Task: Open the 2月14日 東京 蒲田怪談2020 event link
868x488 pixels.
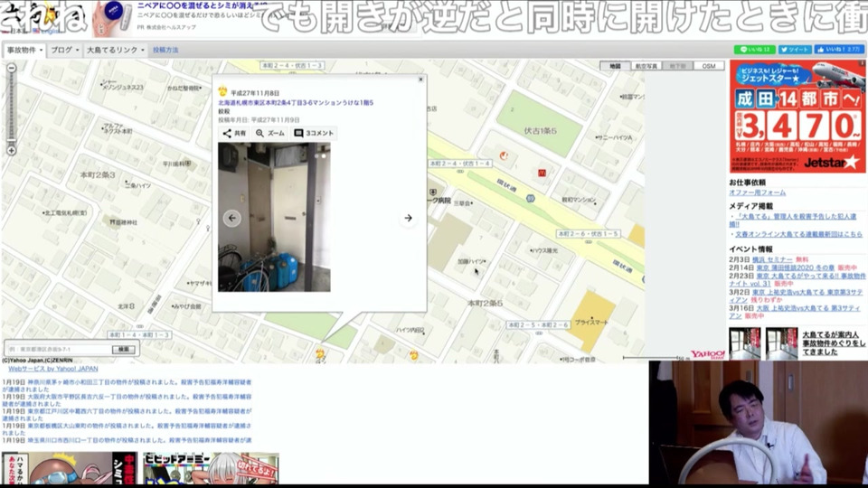Action: point(795,267)
